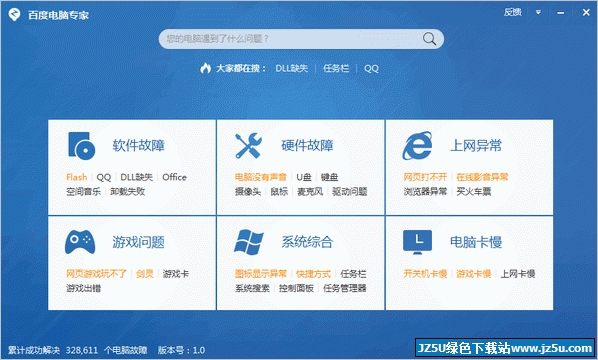The image size is (598, 360).
Task: Open the game controller icon
Action: click(80, 242)
